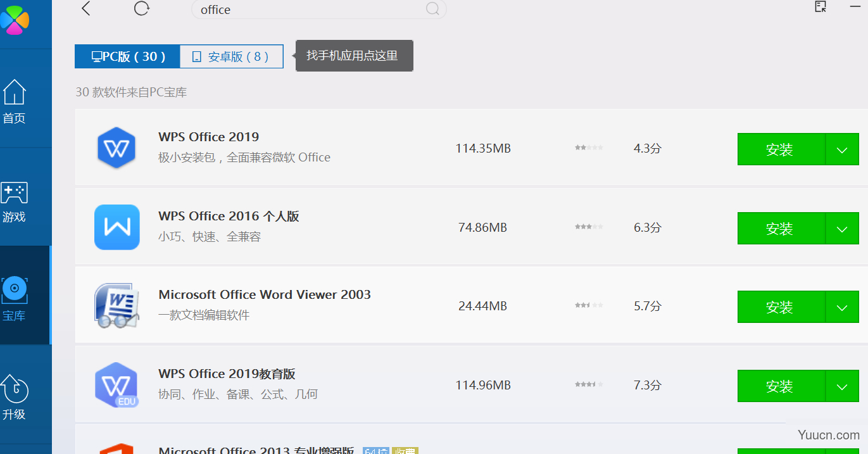Click the description 小巧、快速、全兼容

[x=210, y=237]
